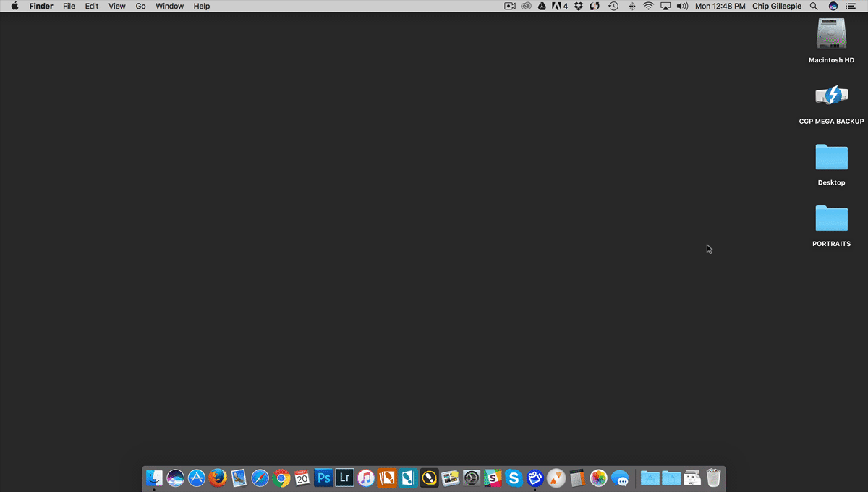Open Dropbox menu bar icon
Image resolution: width=868 pixels, height=492 pixels.
pos(579,6)
